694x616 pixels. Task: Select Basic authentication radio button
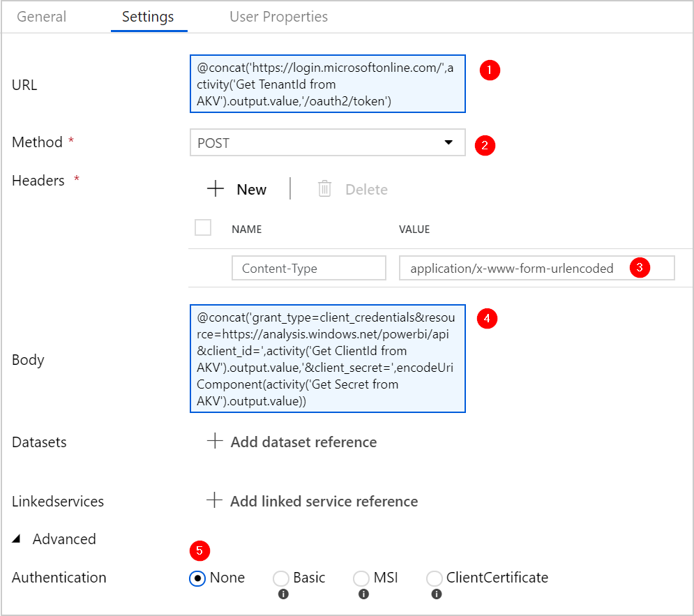pos(281,578)
